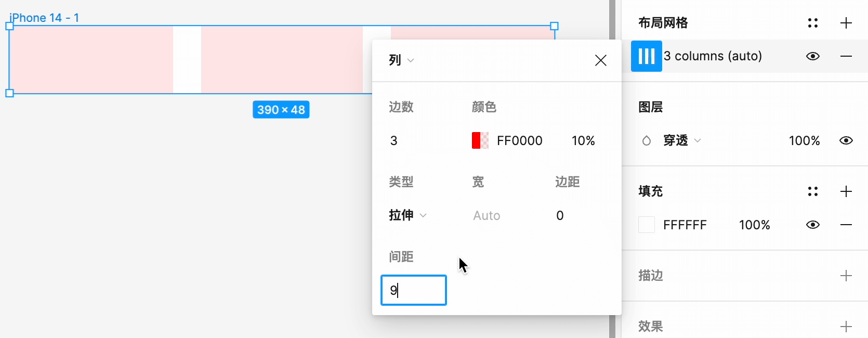Click the 描边 section header

coord(651,276)
